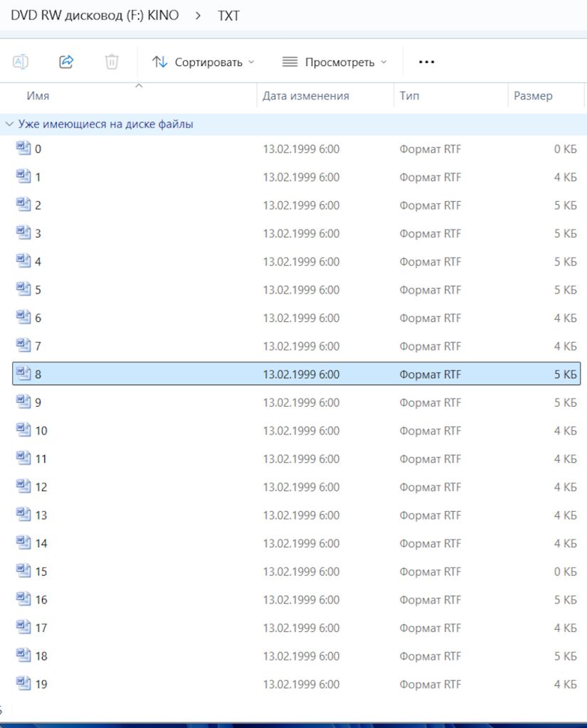The height and width of the screenshot is (728, 587).
Task: Click the RTF icon of file 10
Action: click(x=23, y=430)
